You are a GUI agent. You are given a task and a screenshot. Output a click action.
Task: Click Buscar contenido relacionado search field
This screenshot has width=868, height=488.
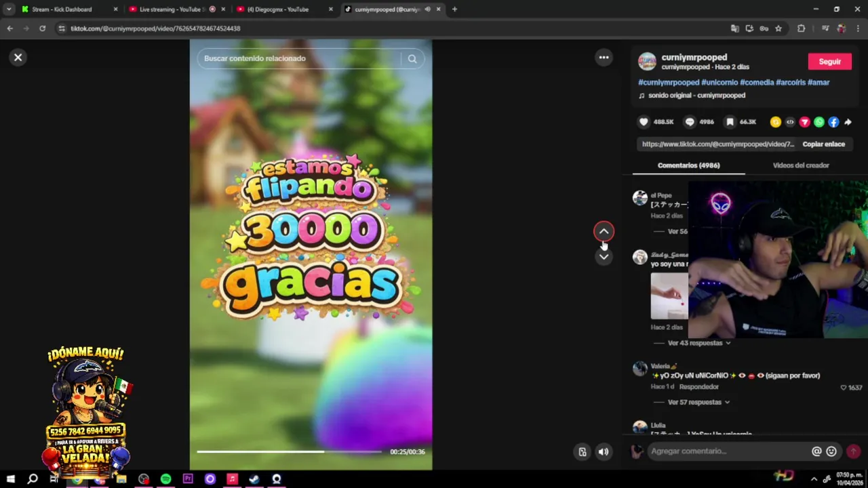(x=300, y=58)
